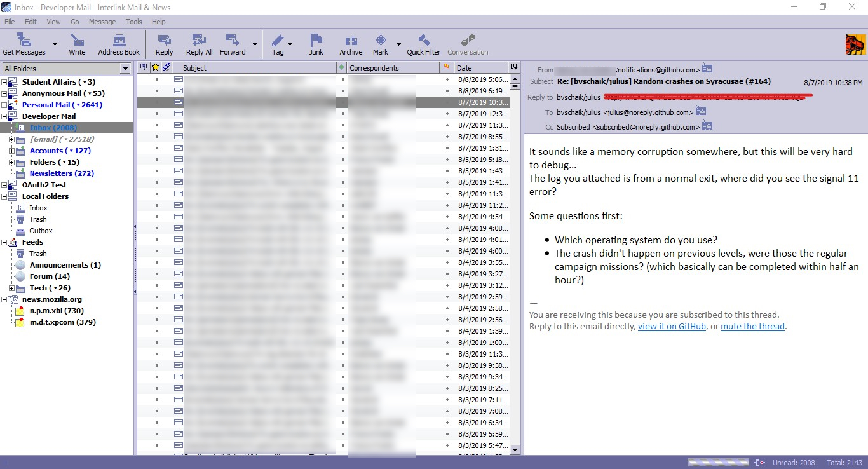
Task: Open the column picker button
Action: pyautogui.click(x=513, y=67)
